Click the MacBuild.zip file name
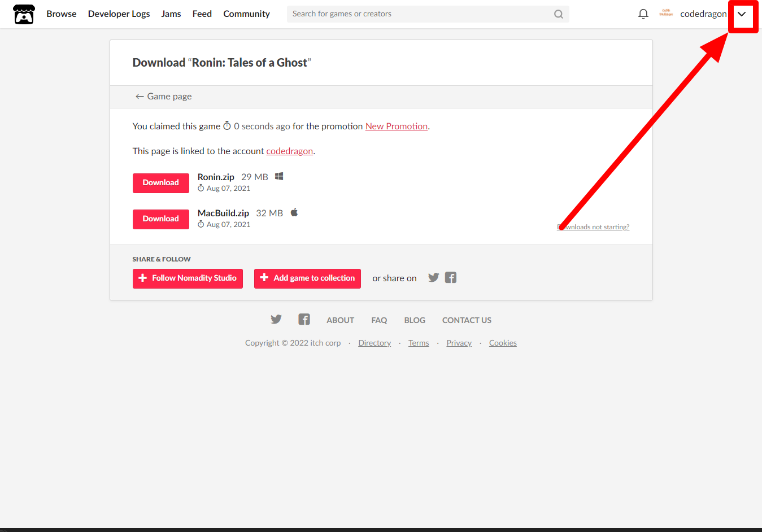Image resolution: width=762 pixels, height=532 pixels. 223,213
